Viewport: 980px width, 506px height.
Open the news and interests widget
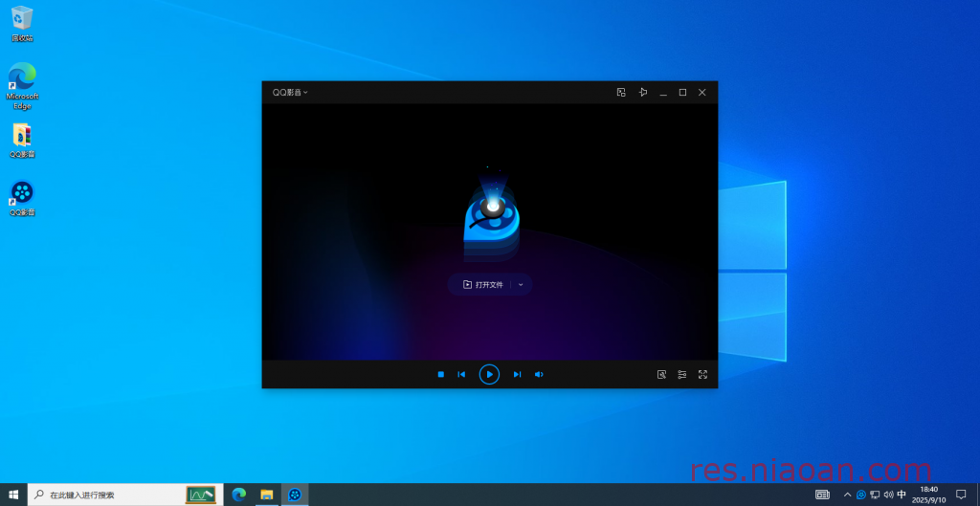822,495
